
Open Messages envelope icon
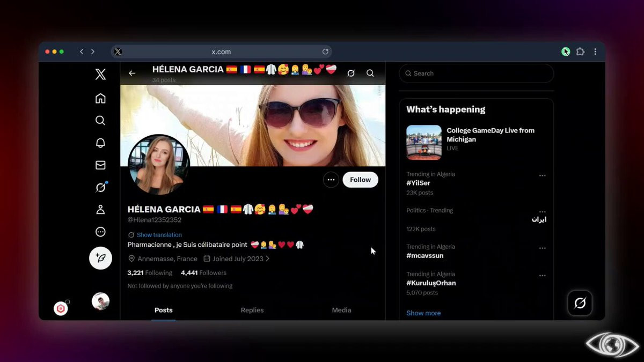100,165
